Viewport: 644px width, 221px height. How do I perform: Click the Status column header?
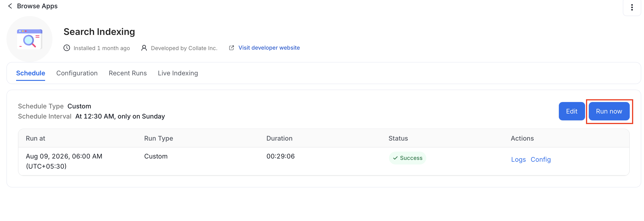(398, 139)
